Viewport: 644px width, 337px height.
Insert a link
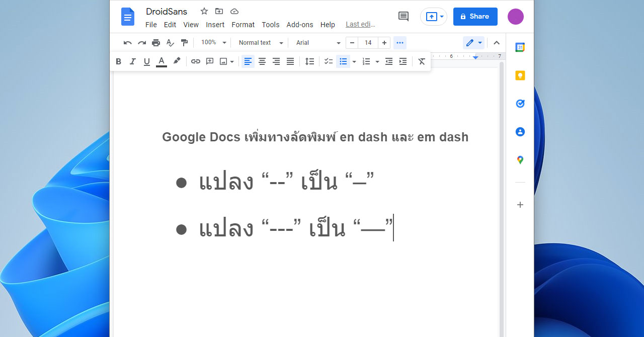tap(196, 61)
